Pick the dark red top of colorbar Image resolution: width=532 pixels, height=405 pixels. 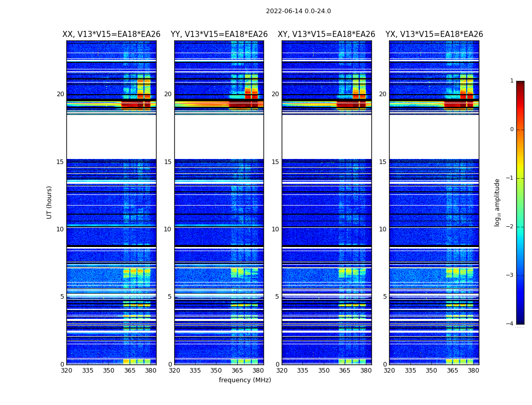pos(520,84)
